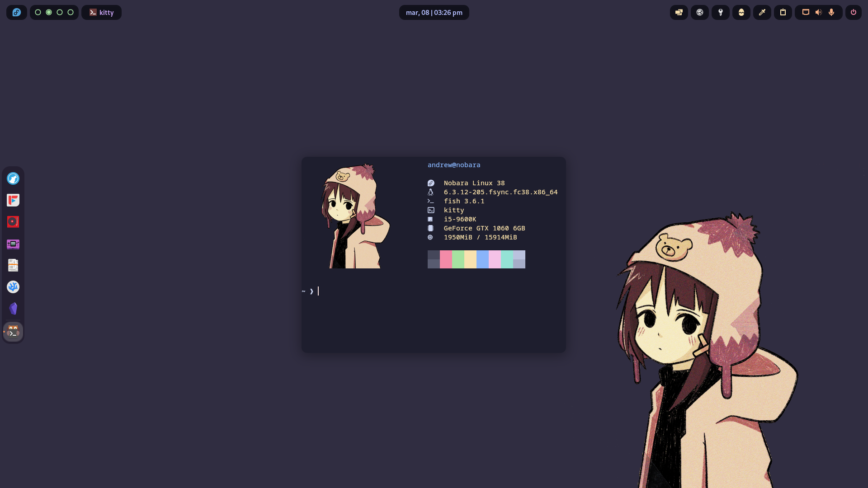Launch FreeTube from the dock
Image resolution: width=868 pixels, height=488 pixels.
13,200
